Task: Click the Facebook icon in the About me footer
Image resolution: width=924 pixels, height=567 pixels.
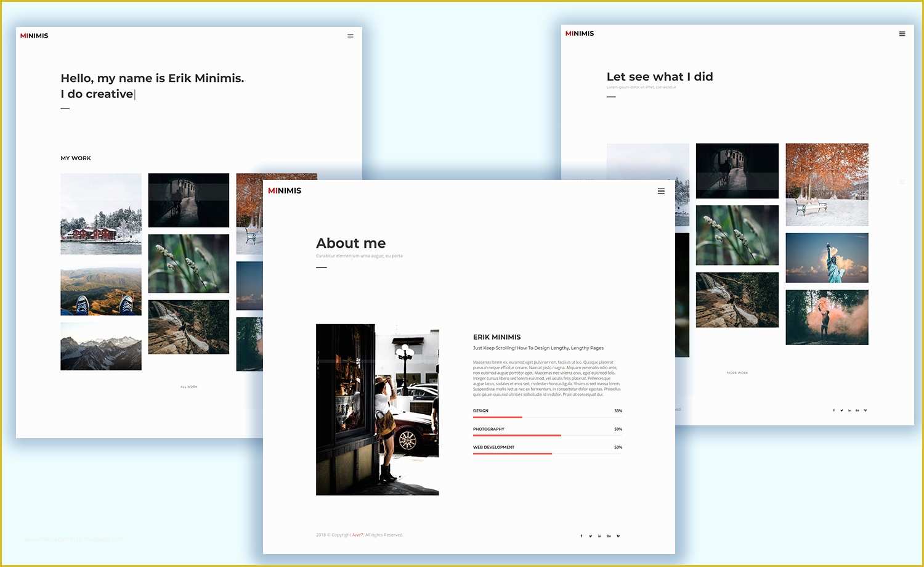Action: point(581,536)
